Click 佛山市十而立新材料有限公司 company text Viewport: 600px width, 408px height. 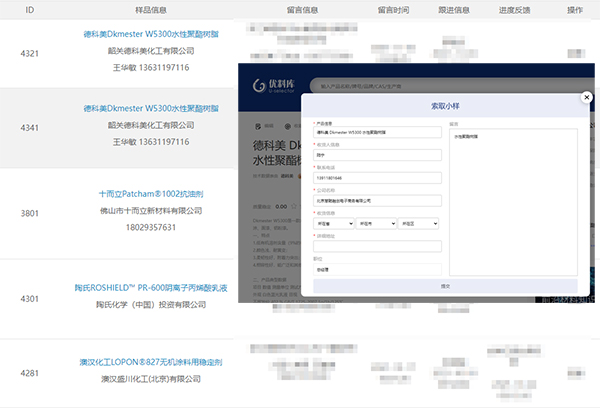click(x=151, y=211)
